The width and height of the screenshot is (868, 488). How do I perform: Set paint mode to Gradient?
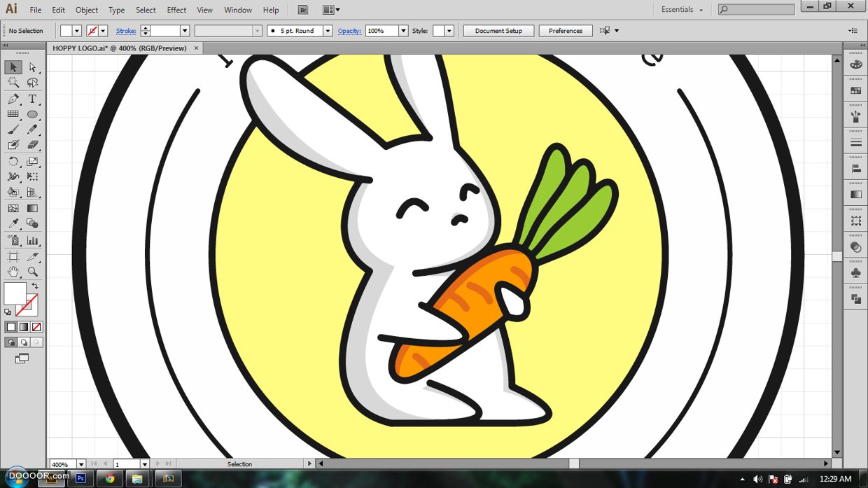[23, 327]
